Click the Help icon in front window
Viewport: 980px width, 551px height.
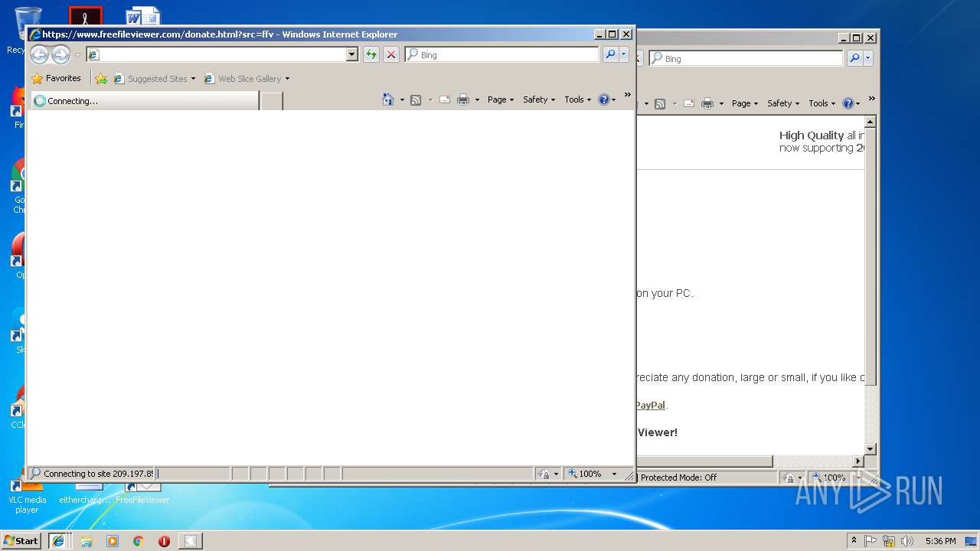tap(604, 99)
